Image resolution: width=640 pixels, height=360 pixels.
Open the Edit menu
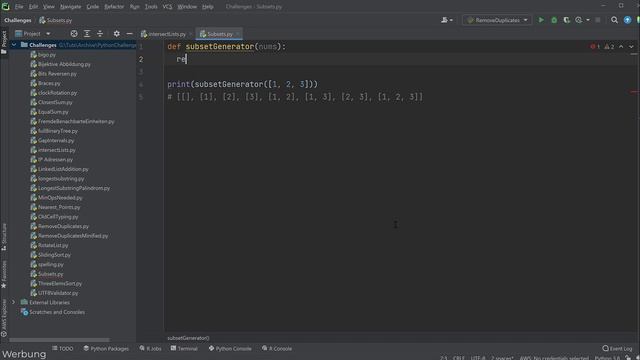coord(33,7)
